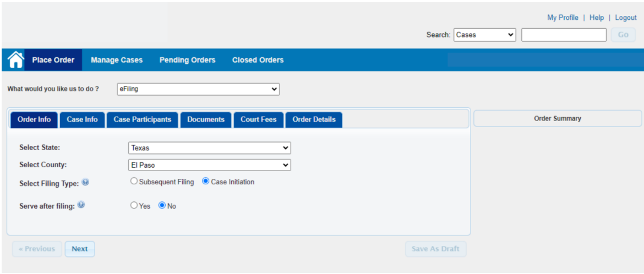The image size is (644, 274).
Task: Click the Home house icon
Action: pos(16,60)
